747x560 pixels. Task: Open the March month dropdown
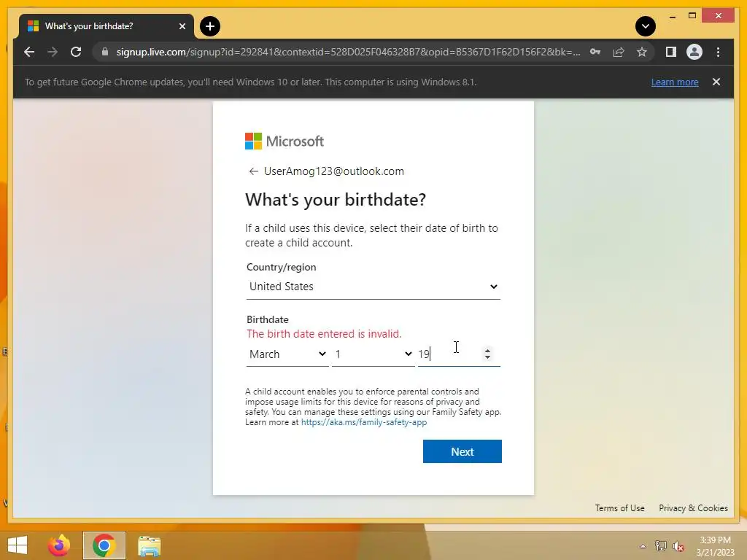click(287, 354)
